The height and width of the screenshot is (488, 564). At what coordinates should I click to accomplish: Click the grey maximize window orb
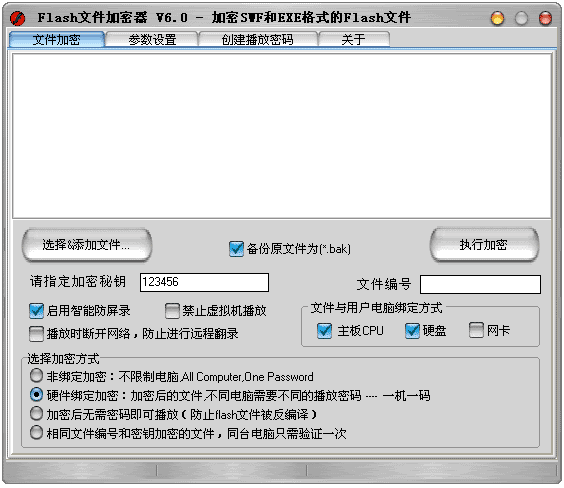(521, 18)
